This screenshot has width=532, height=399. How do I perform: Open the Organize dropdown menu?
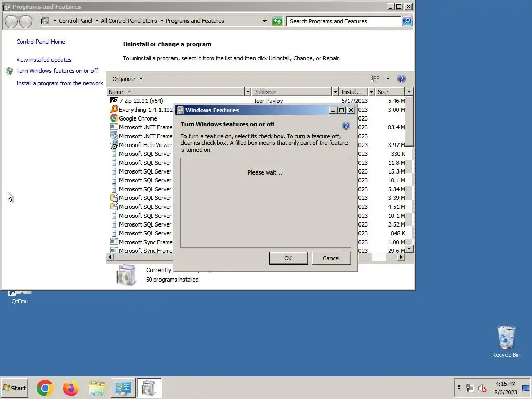tap(127, 79)
